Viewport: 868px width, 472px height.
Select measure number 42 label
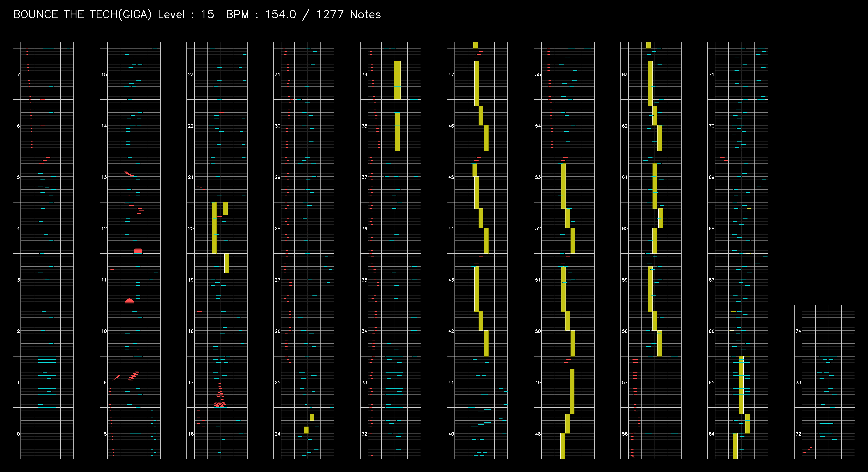coord(451,332)
